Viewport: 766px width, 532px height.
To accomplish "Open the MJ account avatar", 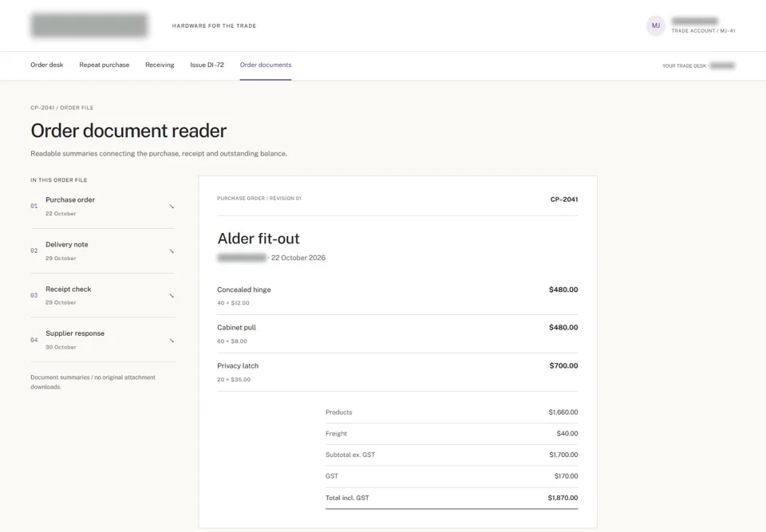I will 656,26.
